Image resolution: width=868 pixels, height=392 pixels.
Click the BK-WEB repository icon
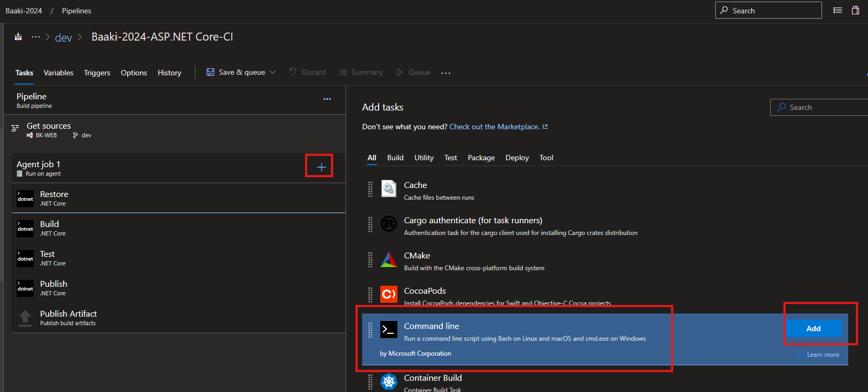click(x=29, y=136)
